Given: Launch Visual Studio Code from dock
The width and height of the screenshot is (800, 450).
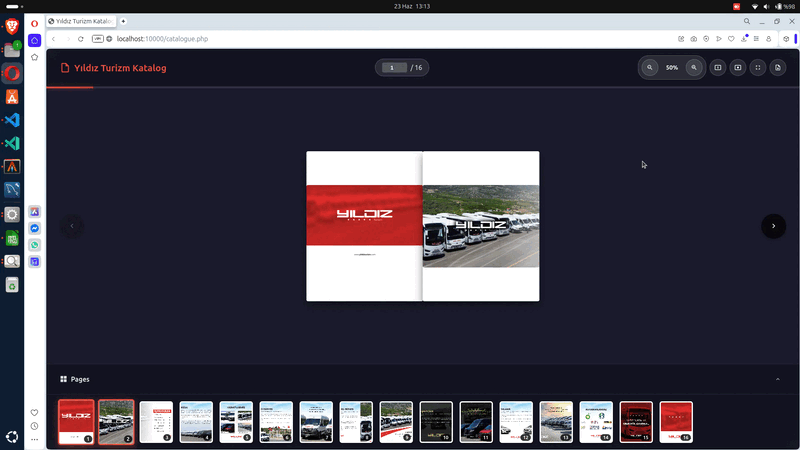Looking at the screenshot, I should tap(12, 120).
